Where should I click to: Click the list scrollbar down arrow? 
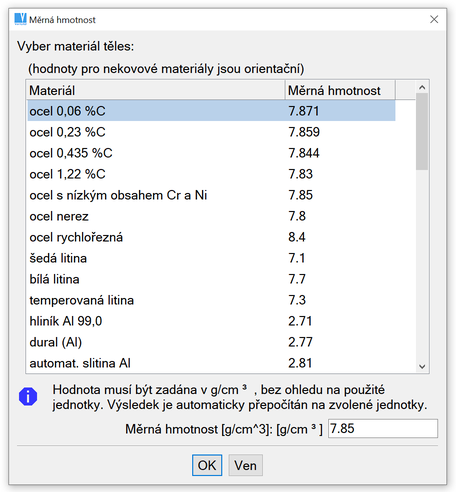(422, 367)
